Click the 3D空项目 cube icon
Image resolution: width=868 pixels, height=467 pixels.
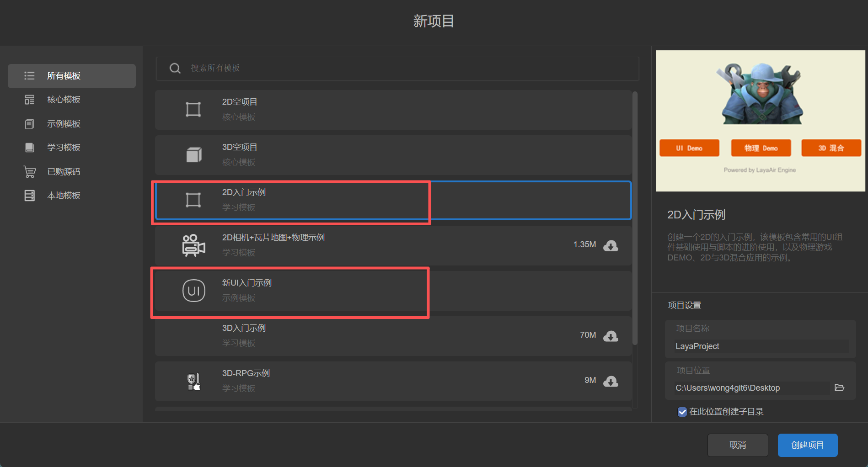[x=193, y=155]
